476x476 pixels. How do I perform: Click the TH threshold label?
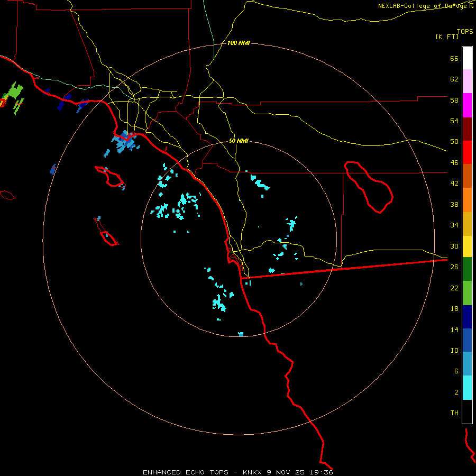(454, 413)
